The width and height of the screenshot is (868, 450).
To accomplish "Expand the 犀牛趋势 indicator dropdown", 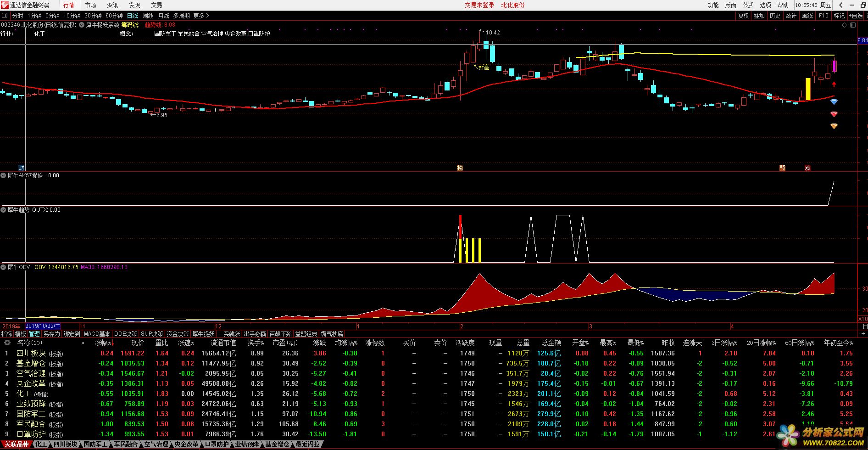I will [x=4, y=210].
